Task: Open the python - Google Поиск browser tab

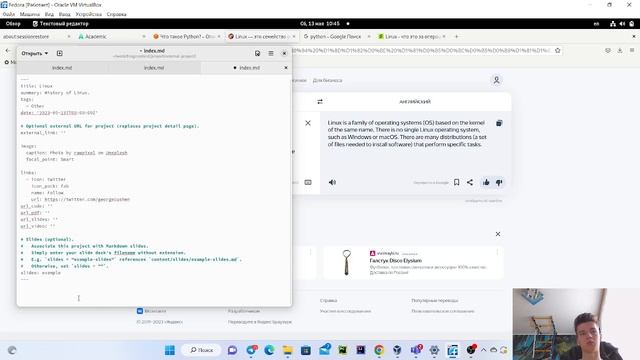Action: coord(336,36)
